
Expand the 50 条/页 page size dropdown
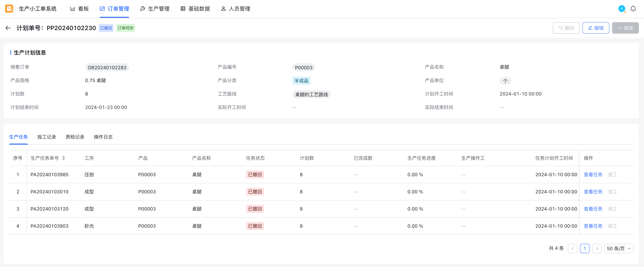618,249
